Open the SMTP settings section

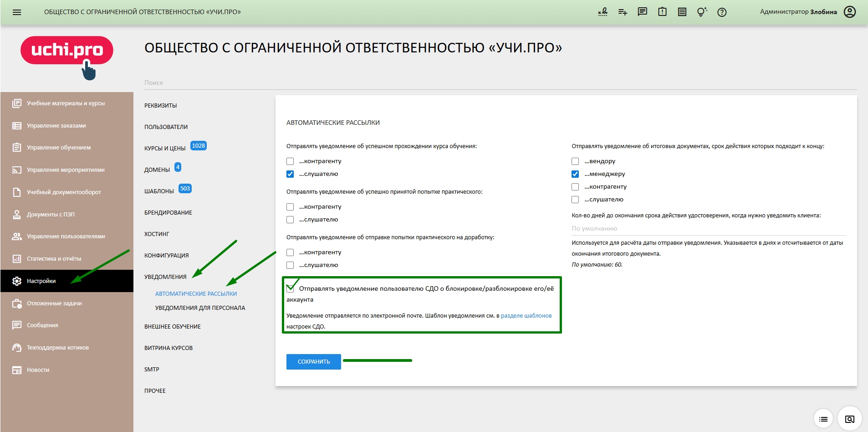point(152,370)
